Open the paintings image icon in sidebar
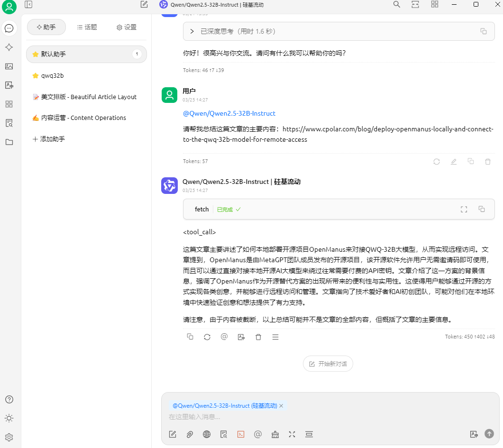The height and width of the screenshot is (448, 503). (9, 66)
